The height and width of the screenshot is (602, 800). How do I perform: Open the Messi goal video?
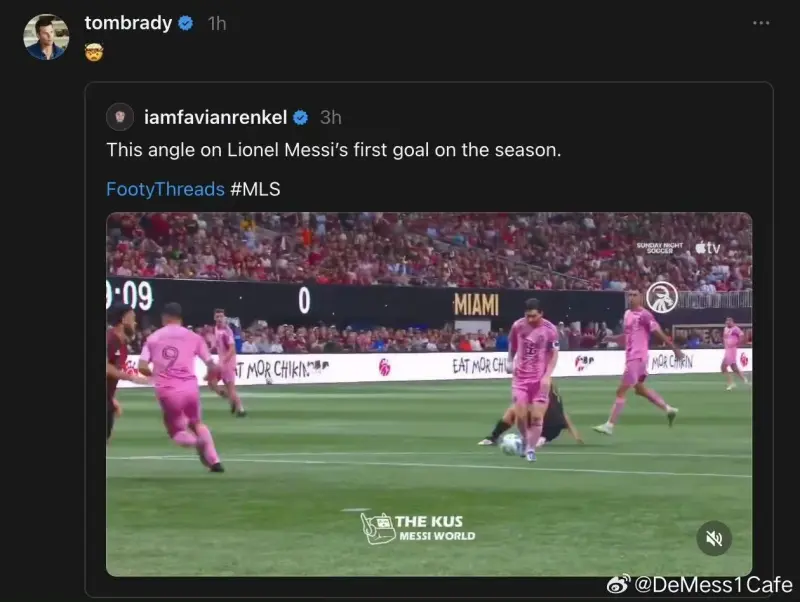tap(429, 394)
